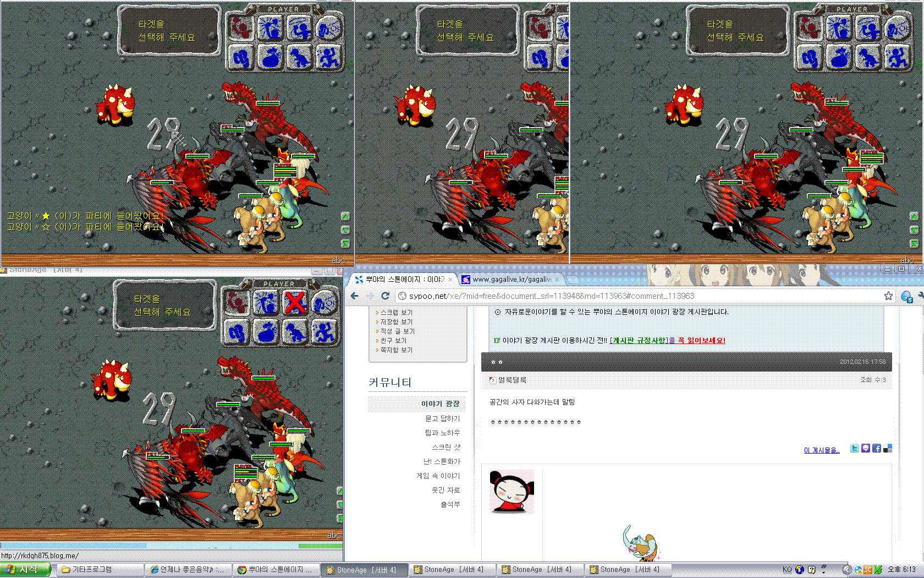924x578 pixels.
Task: Open the Item bag command in top-left game window
Action: click(x=270, y=57)
